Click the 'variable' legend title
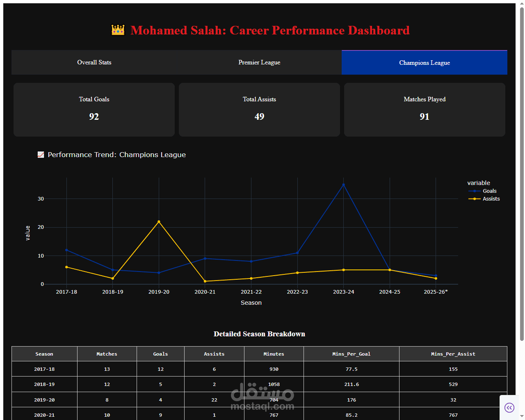Image resolution: width=525 pixels, height=420 pixels. coord(479,183)
